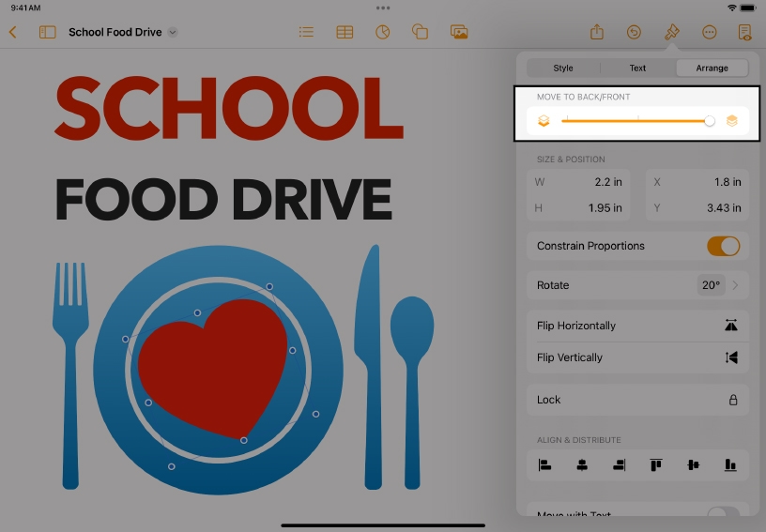This screenshot has width=766, height=532.
Task: Toggle the Move with Text switch
Action: 723,512
